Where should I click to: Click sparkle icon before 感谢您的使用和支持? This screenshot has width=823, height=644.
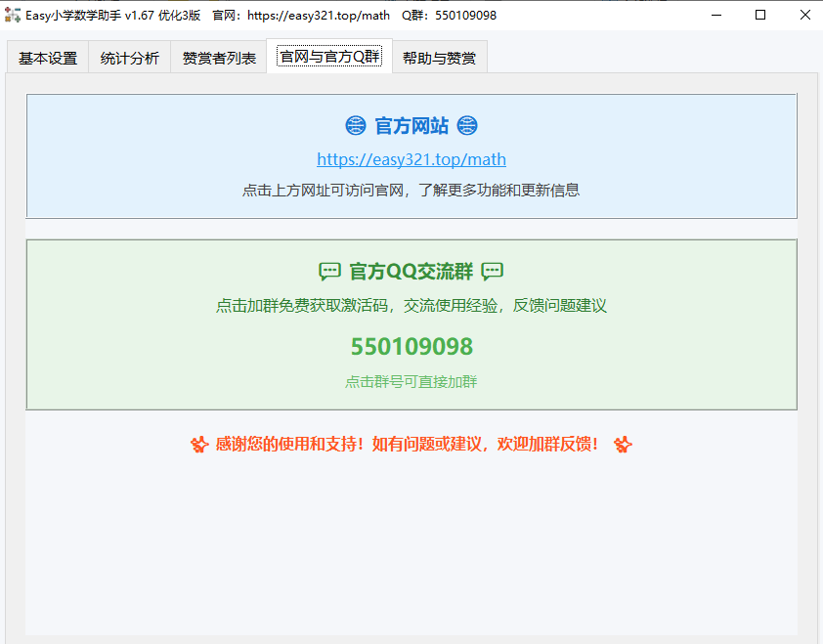pos(199,445)
